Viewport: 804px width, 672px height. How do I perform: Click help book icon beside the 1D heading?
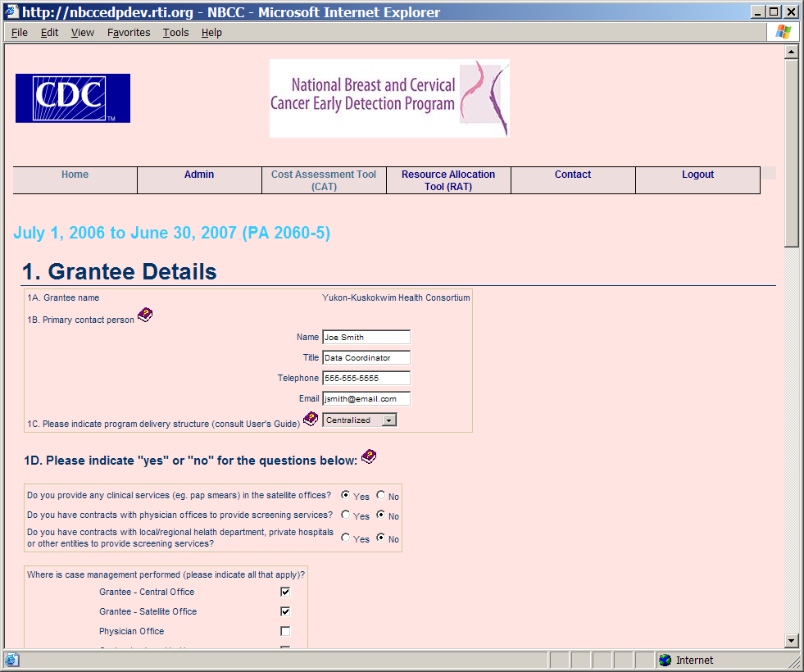369,456
